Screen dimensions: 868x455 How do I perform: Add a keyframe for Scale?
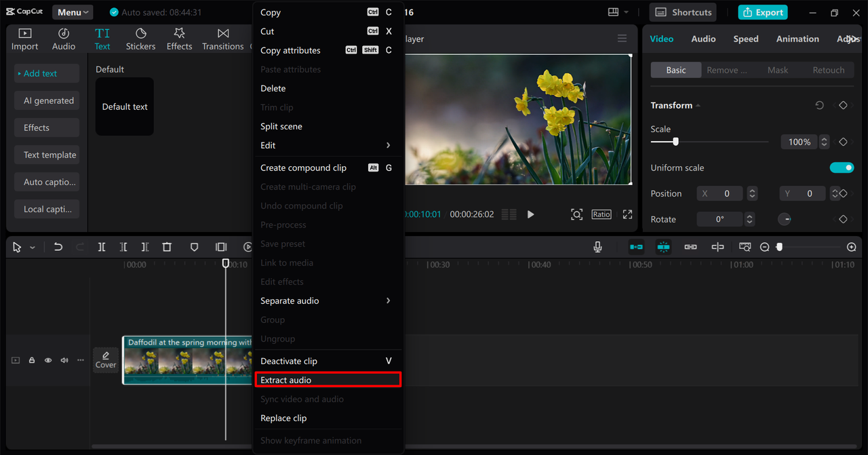point(843,142)
